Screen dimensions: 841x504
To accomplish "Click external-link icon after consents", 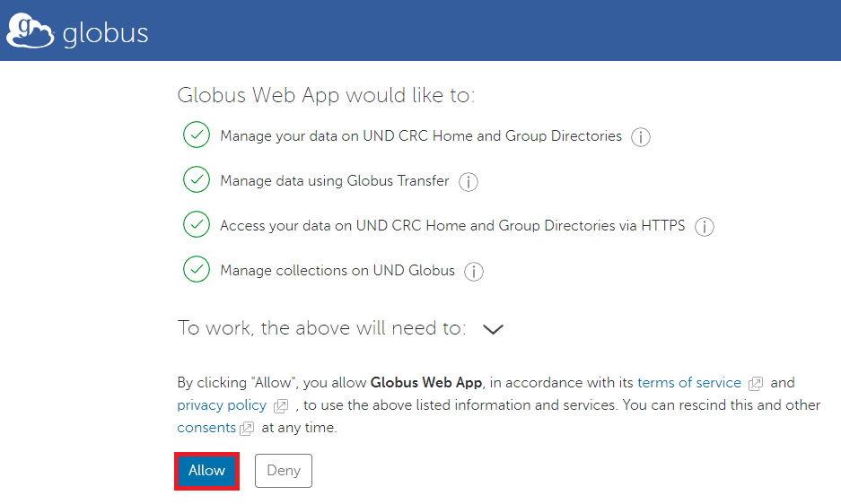I will click(247, 429).
